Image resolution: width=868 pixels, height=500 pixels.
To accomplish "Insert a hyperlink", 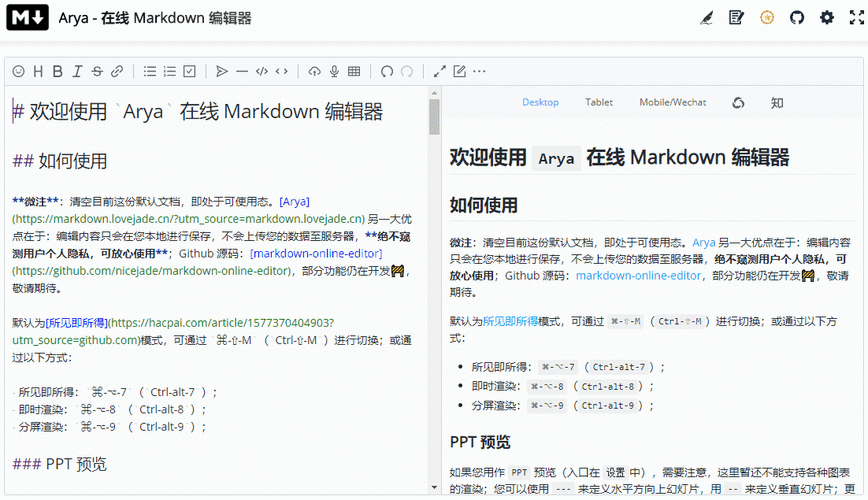I will (x=117, y=71).
